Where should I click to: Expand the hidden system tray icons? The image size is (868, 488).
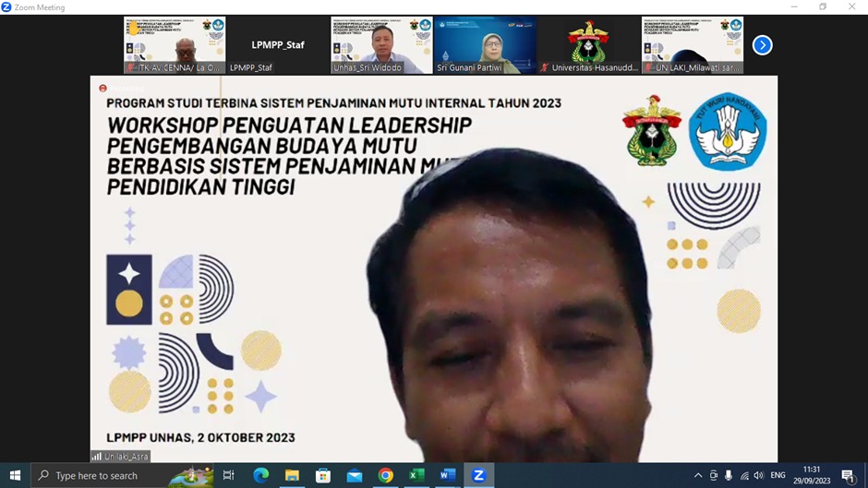[x=698, y=476]
